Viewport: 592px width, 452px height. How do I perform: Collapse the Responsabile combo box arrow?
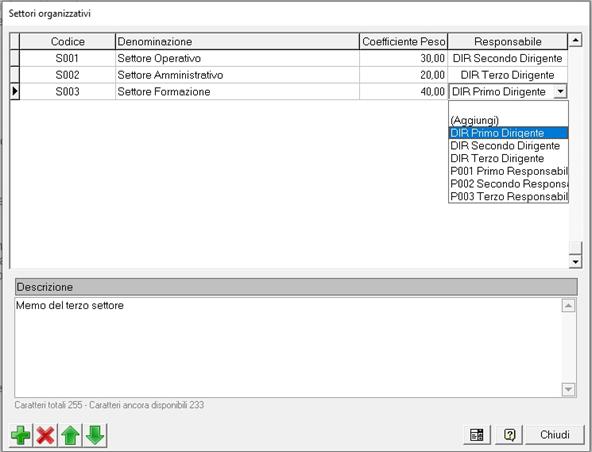click(x=560, y=91)
